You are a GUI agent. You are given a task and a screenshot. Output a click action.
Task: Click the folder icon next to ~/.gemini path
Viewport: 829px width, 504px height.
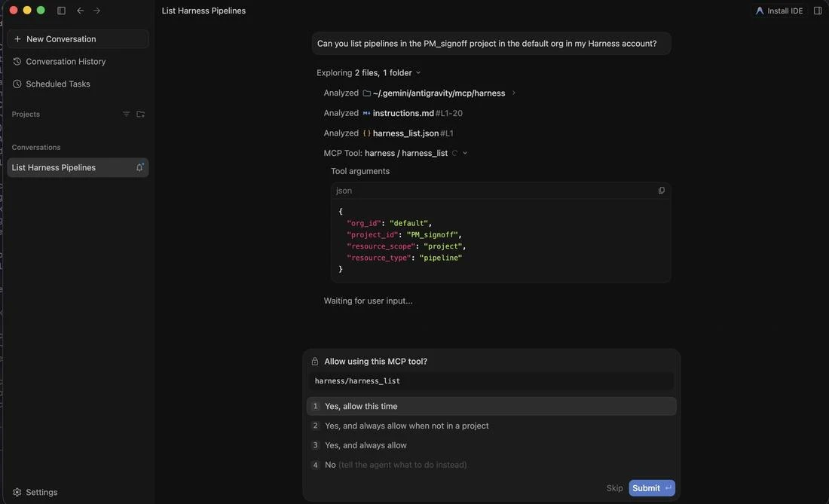point(366,93)
